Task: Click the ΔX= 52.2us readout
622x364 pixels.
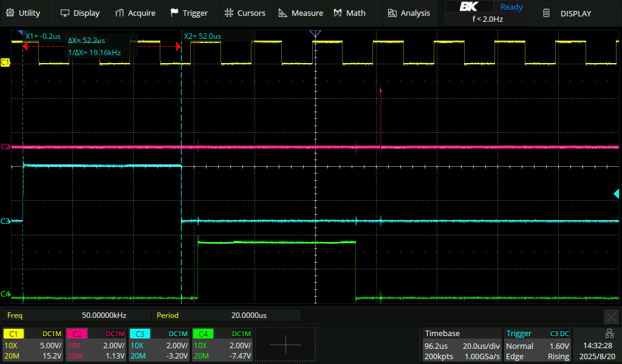Action: coord(86,41)
